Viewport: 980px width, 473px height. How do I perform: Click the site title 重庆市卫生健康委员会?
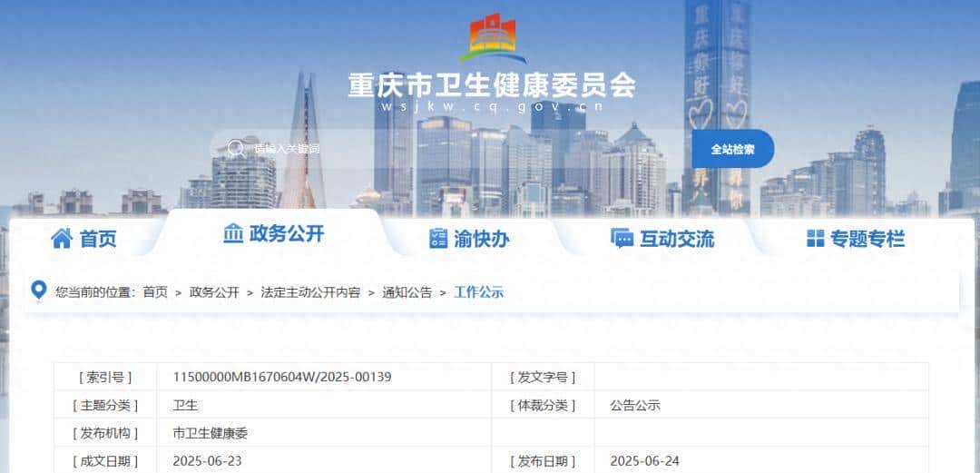click(x=492, y=85)
